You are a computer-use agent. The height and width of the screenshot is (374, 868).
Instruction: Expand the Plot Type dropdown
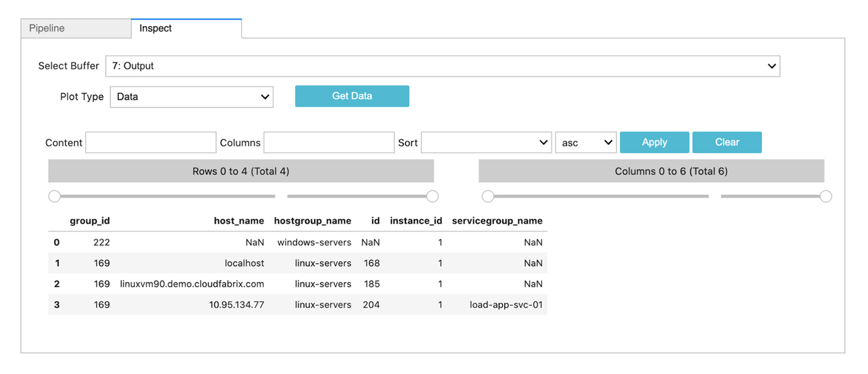192,97
